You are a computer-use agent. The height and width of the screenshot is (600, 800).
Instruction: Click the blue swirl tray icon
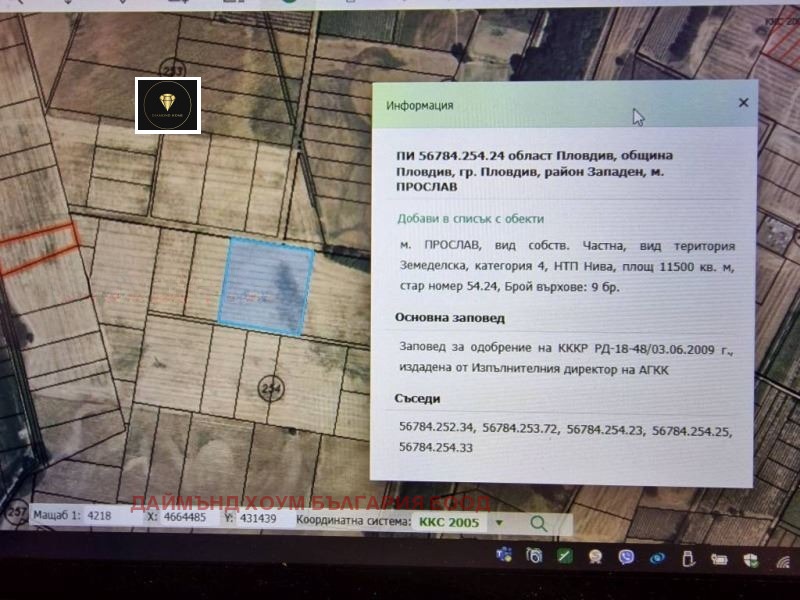(657, 558)
